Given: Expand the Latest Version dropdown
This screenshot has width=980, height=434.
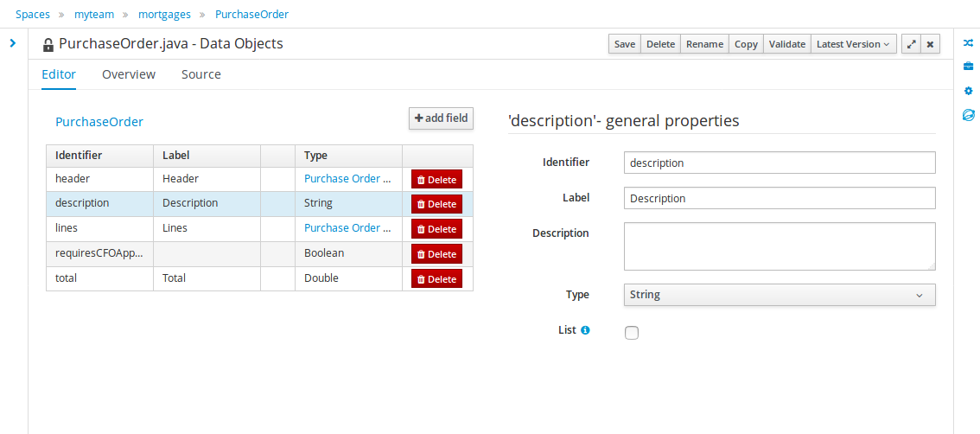Looking at the screenshot, I should (x=854, y=44).
